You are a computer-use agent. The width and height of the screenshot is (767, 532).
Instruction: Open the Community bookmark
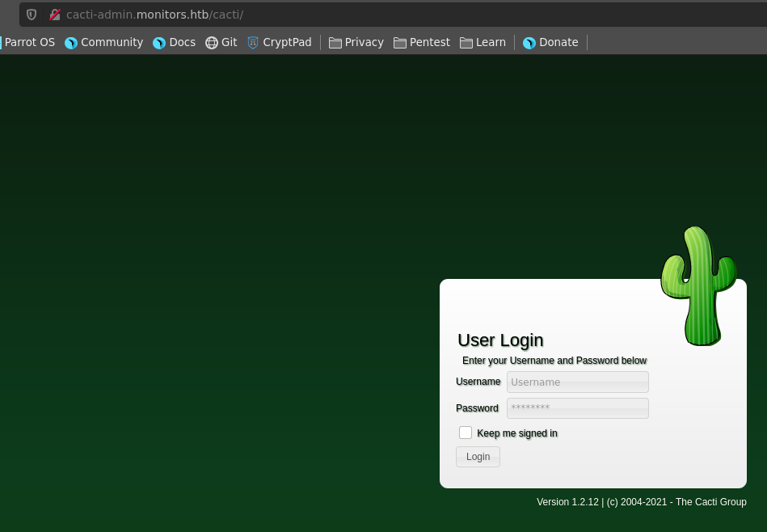103,42
